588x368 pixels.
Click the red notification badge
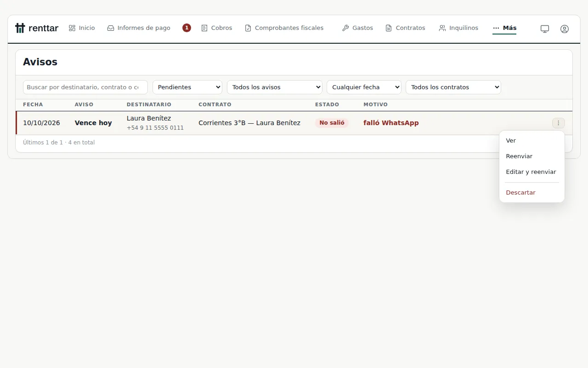[187, 28]
